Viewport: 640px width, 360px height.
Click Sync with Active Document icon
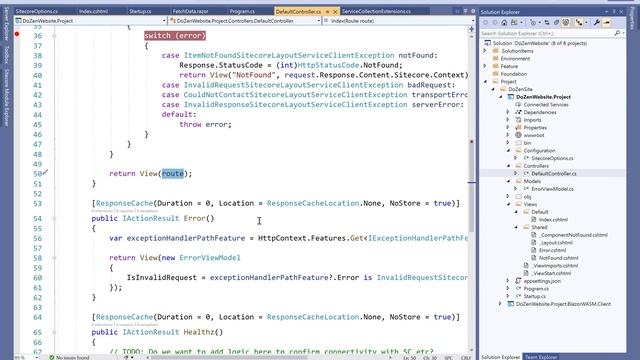point(547,23)
